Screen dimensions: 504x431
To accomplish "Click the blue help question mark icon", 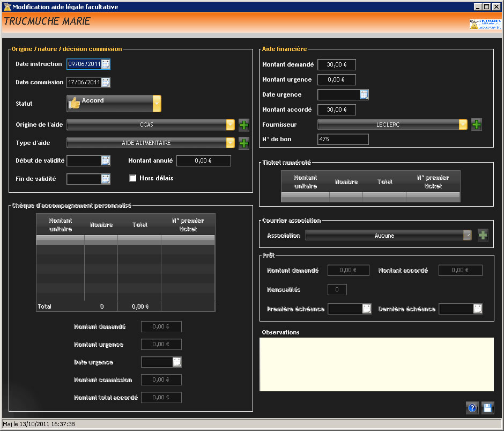I will click(x=472, y=408).
